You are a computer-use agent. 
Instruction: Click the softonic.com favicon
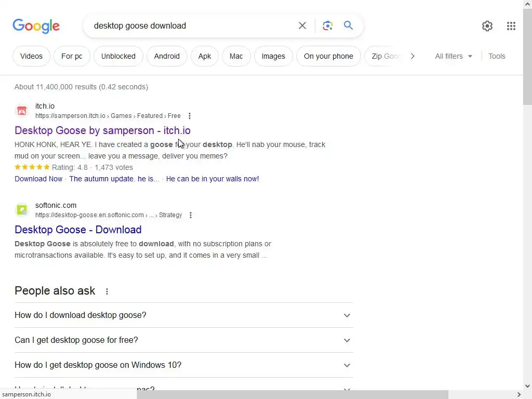pos(22,210)
